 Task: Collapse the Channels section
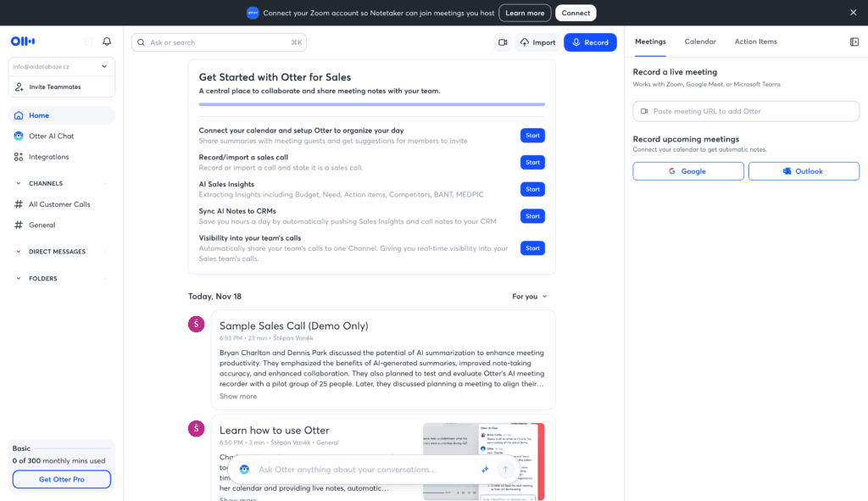point(19,183)
